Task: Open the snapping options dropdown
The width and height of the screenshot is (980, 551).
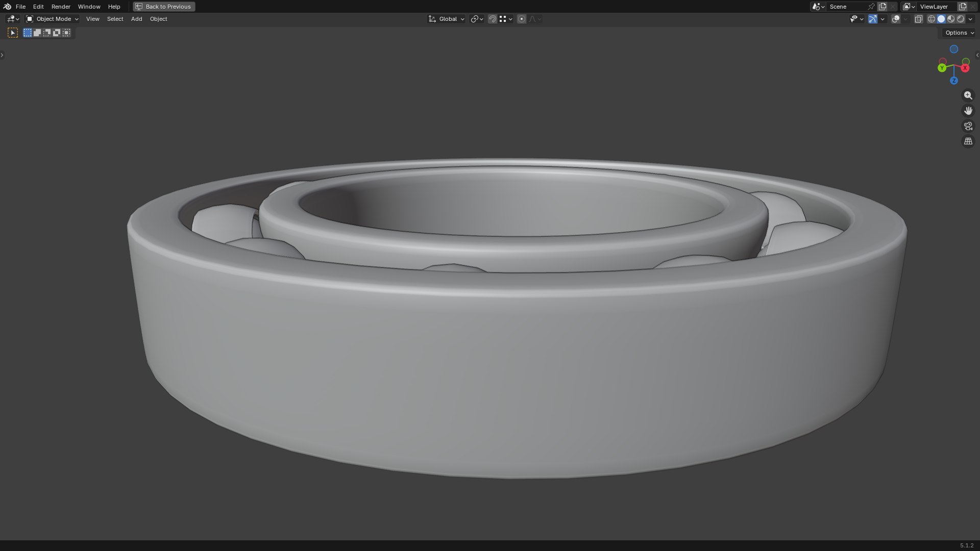Action: (506, 19)
